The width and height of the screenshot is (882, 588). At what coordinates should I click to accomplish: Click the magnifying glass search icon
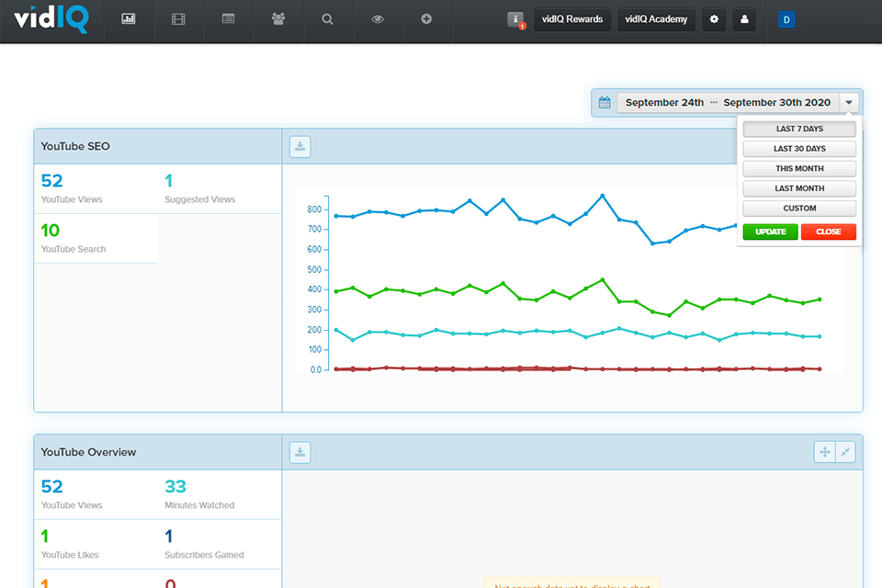click(327, 19)
